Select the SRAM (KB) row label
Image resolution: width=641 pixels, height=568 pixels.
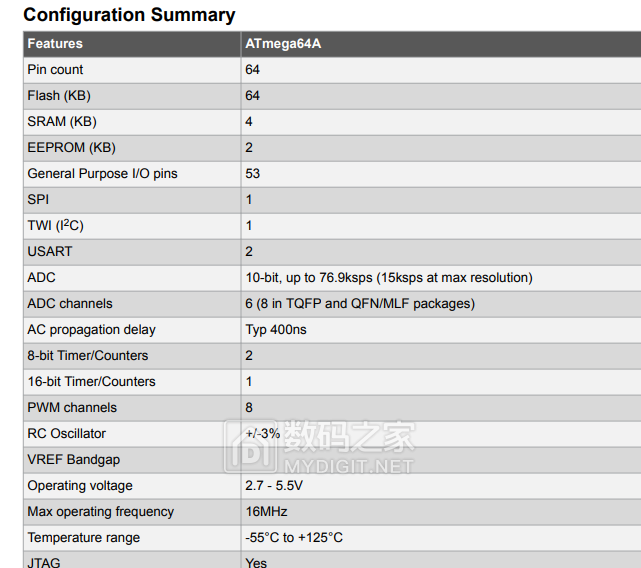62,122
